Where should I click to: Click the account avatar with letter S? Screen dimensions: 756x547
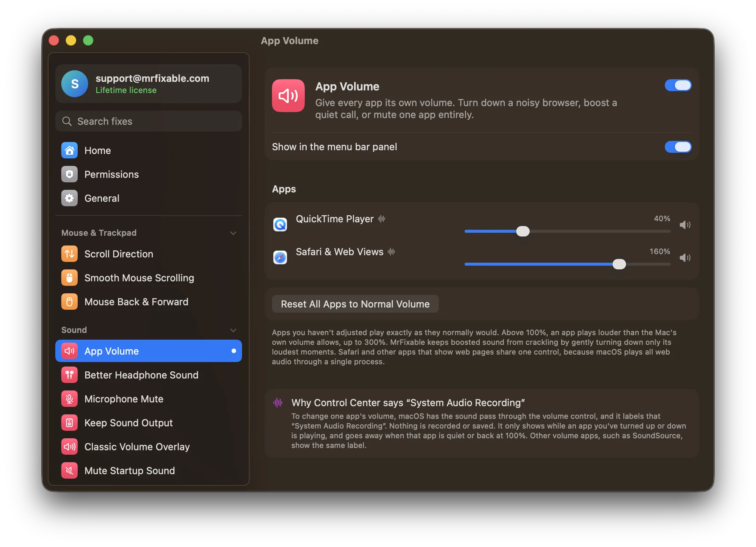[75, 84]
